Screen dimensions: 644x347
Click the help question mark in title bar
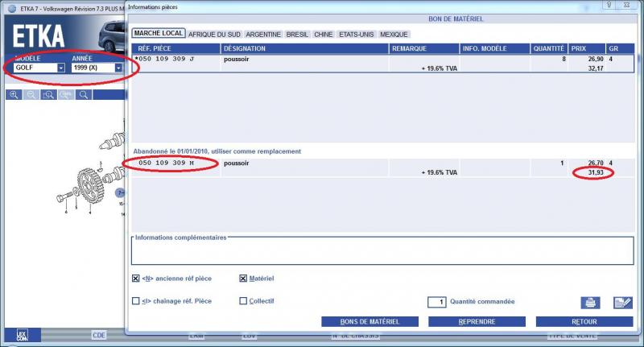[609, 5]
